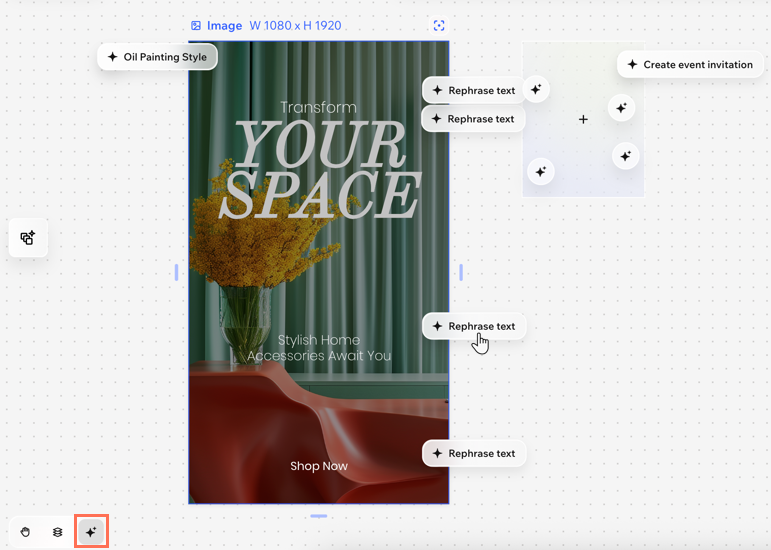Click Create event invitation suggestion

(x=690, y=64)
